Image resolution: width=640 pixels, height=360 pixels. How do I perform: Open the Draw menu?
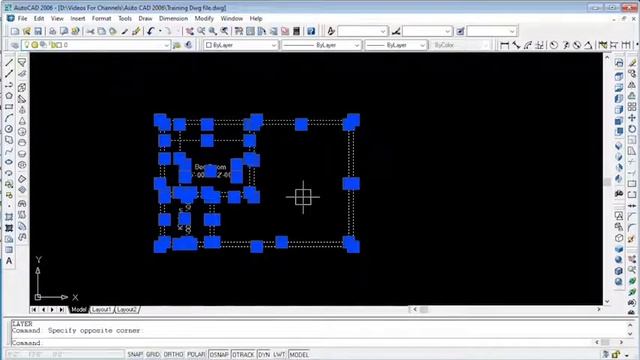[x=145, y=19]
